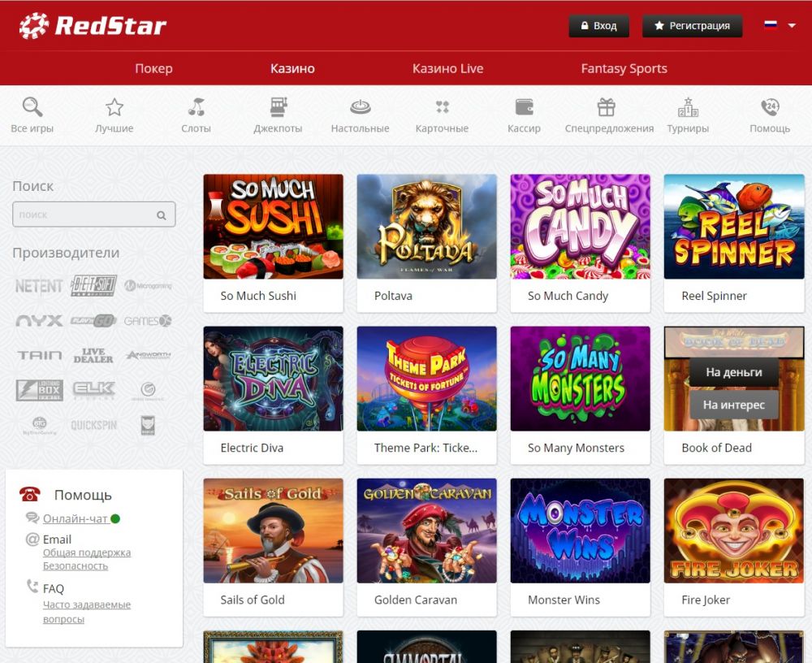Switch to the Казино tab

click(292, 68)
